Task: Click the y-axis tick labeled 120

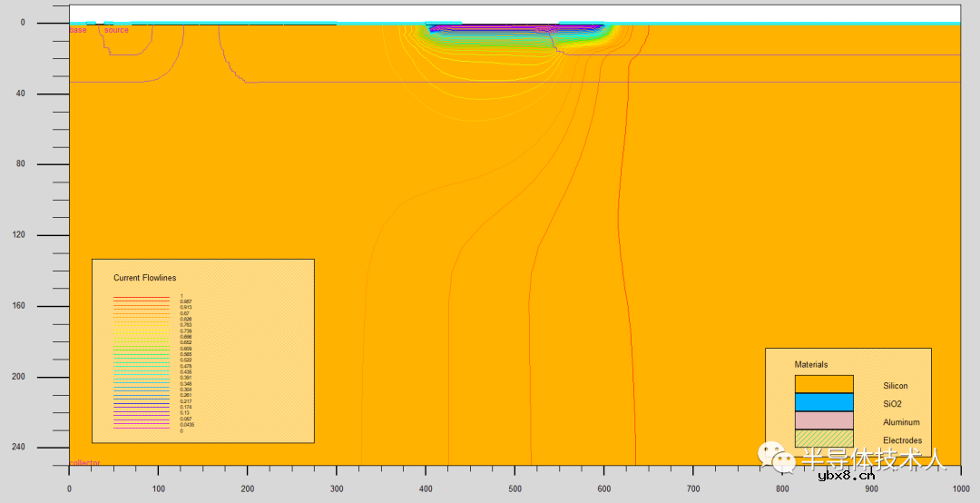Action: (x=17, y=235)
